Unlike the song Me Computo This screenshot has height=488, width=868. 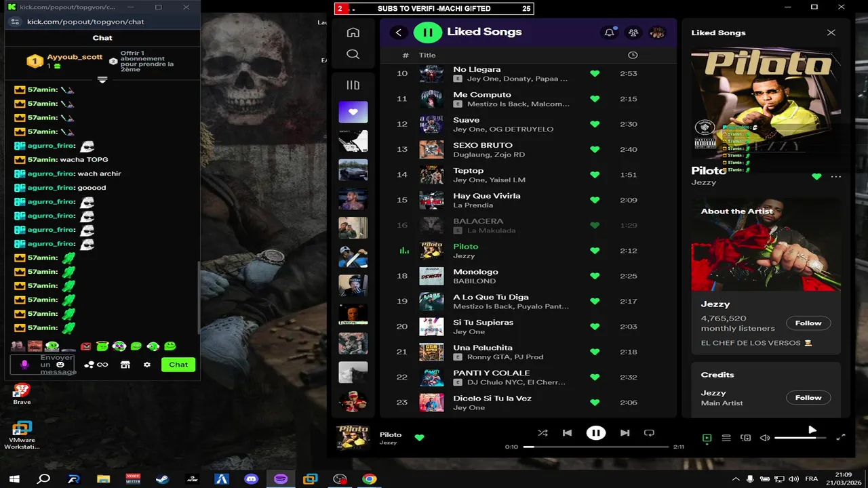595,99
